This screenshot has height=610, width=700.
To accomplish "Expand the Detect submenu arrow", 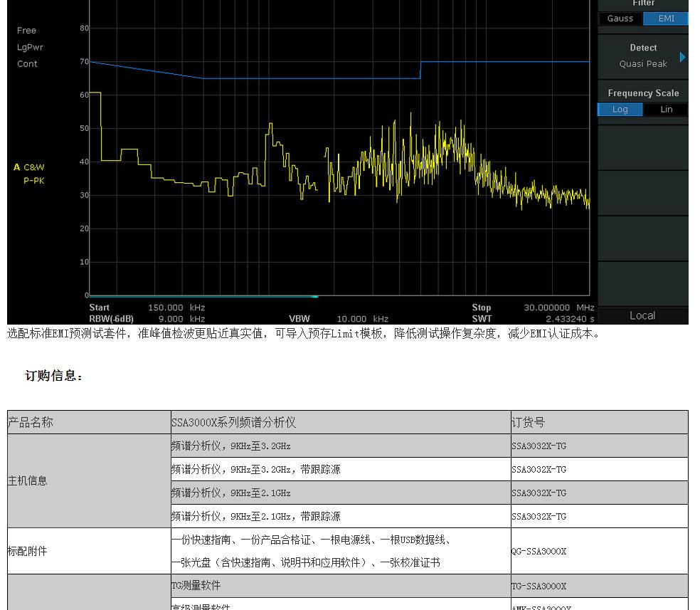I will tap(682, 57).
